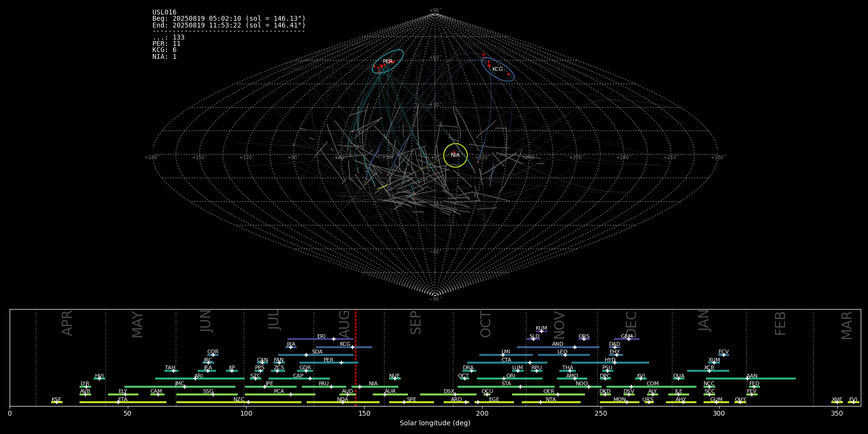This screenshot has height=434, width=868.
Task: Click the DEC month label in timeline
Action: click(631, 325)
